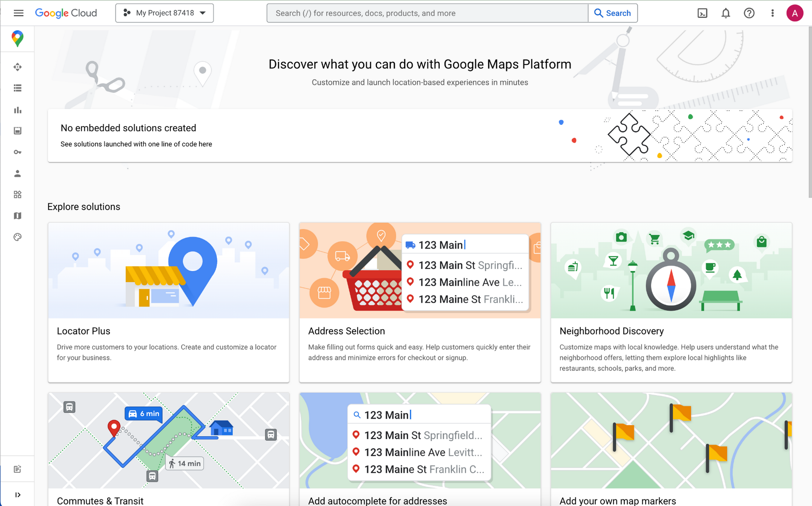The width and height of the screenshot is (812, 506).
Task: Select the Address Selection solution card
Action: [420, 302]
